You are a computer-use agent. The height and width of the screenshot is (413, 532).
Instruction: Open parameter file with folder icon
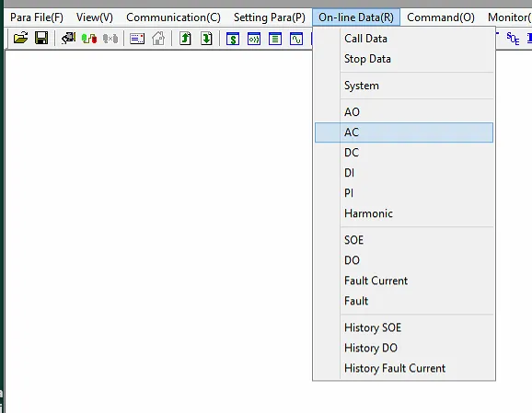20,38
